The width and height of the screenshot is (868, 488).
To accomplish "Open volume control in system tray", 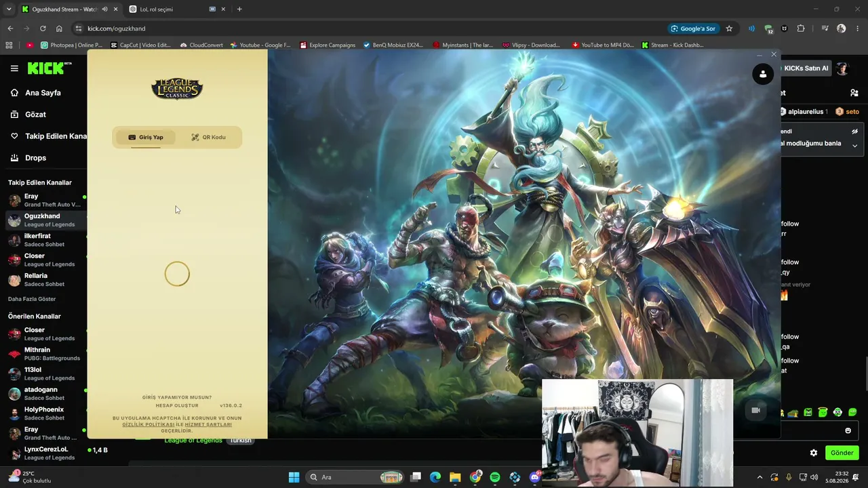I will point(814,477).
